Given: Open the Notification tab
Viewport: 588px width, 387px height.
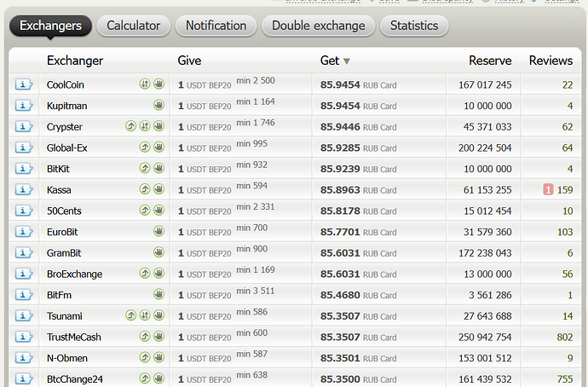Looking at the screenshot, I should (x=216, y=26).
